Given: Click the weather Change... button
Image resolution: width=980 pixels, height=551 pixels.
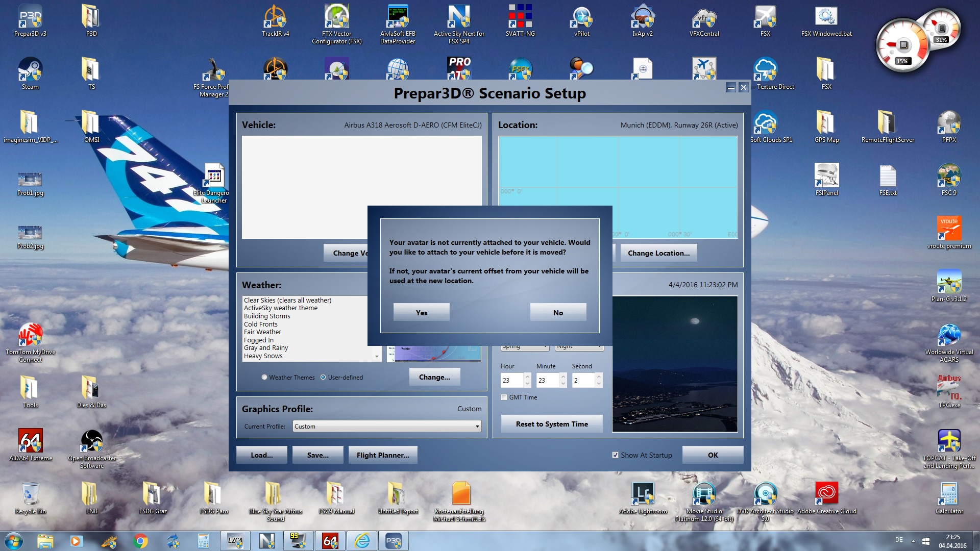Looking at the screenshot, I should coord(434,377).
